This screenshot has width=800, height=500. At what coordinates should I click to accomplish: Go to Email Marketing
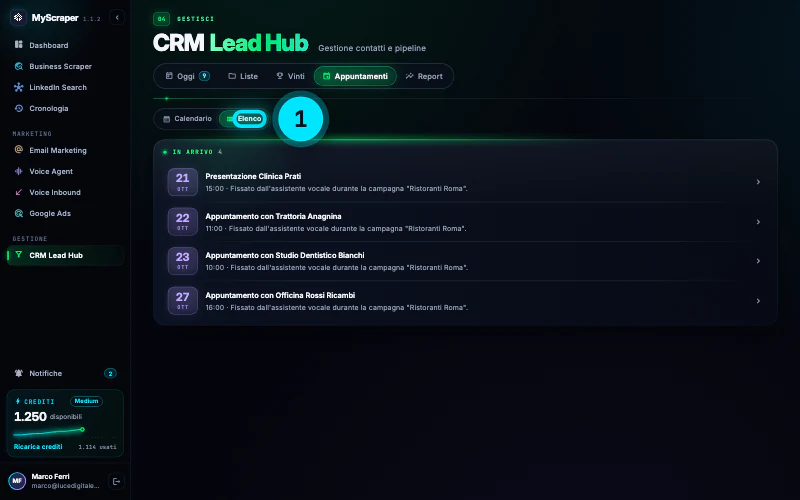pyautogui.click(x=65, y=150)
